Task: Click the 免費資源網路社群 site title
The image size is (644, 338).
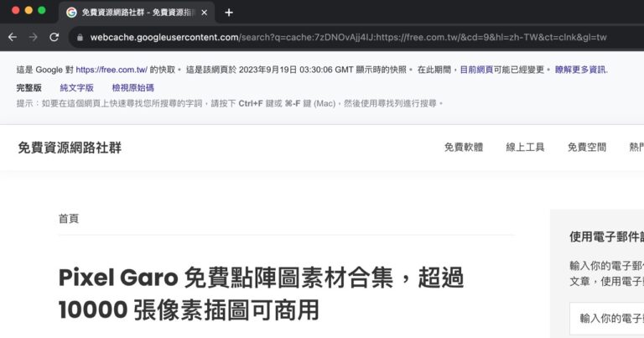Action: coord(70,148)
